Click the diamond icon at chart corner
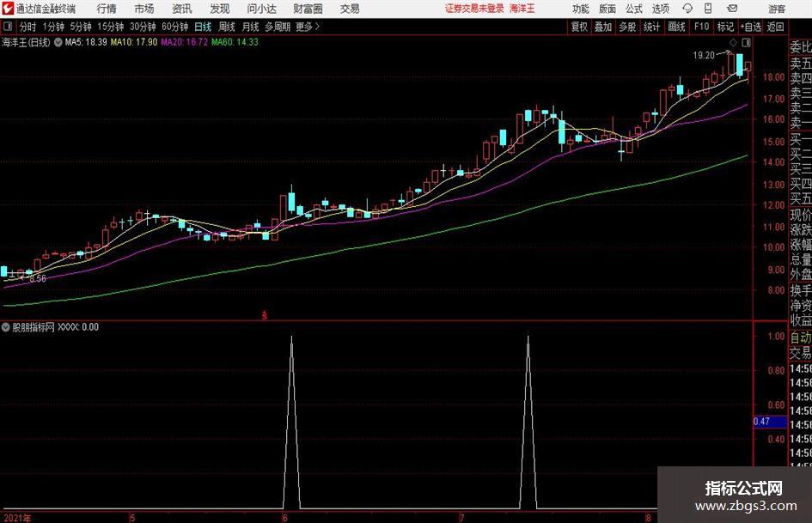This screenshot has height=523, width=812. (733, 42)
